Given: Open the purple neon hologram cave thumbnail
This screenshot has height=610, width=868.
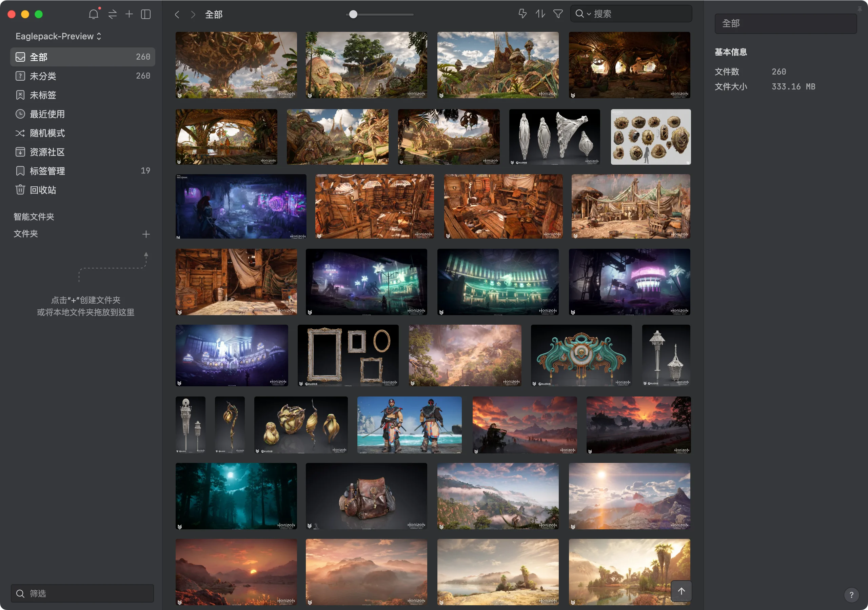Looking at the screenshot, I should [x=241, y=206].
